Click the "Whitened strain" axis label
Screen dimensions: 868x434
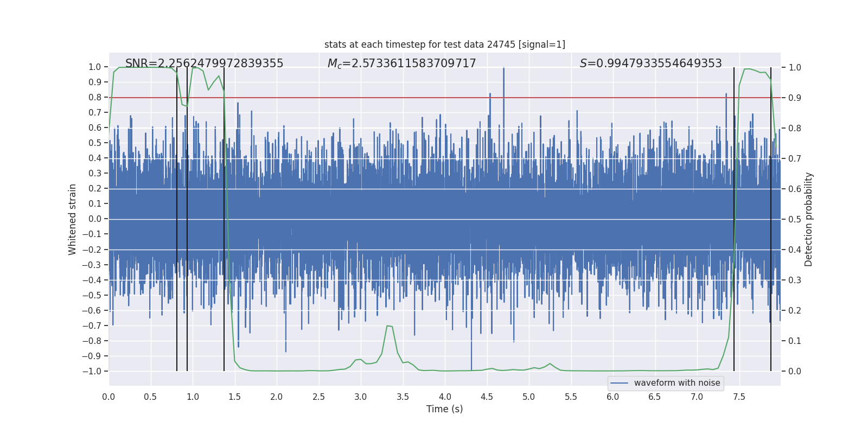click(x=72, y=219)
